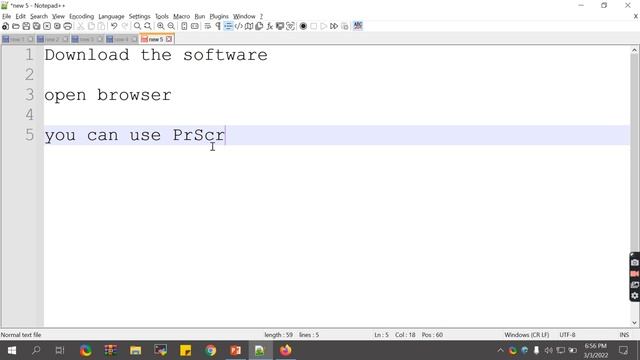Switch to the second document tab
This screenshot has width=640, height=360.
[53, 39]
